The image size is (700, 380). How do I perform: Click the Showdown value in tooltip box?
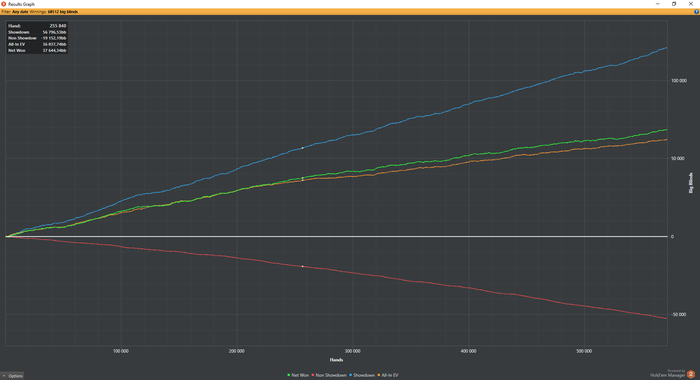tap(54, 32)
